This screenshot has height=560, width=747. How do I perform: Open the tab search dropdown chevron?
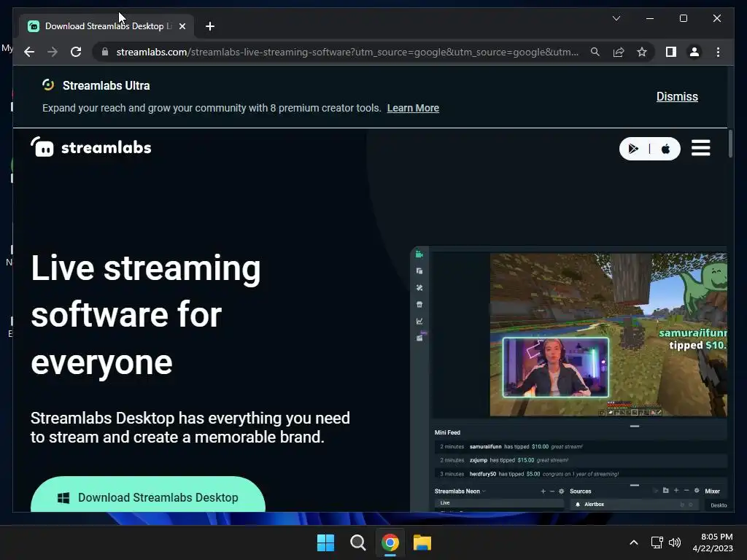pyautogui.click(x=616, y=18)
